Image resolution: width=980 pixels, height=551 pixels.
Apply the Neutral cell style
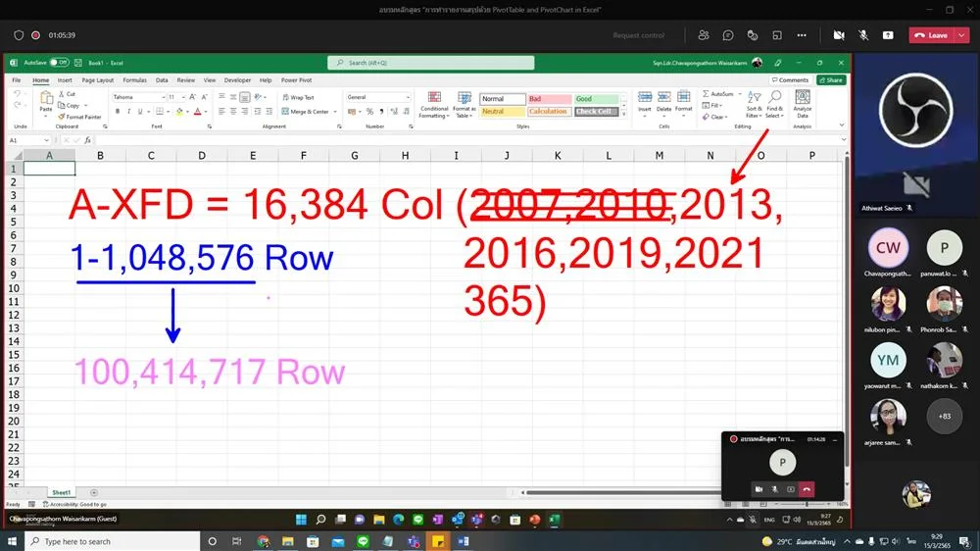(503, 112)
